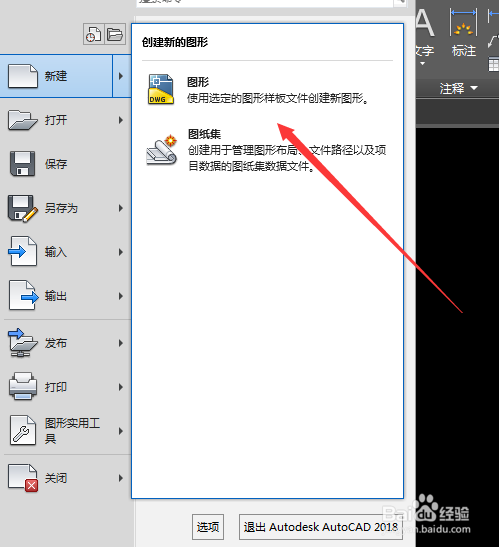Click the table grid icon in ribbon
Viewport: 499px width, 547px height.
pyautogui.click(x=494, y=65)
